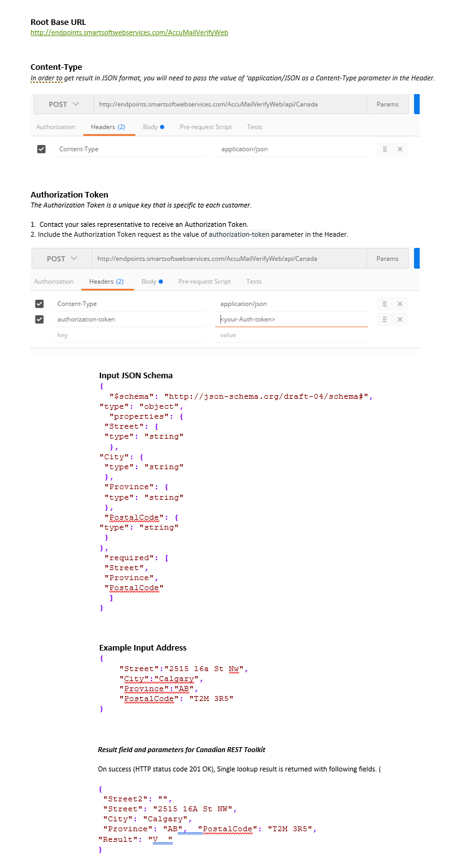
Task: Open Tests tab in Authorization Token section
Action: (254, 282)
